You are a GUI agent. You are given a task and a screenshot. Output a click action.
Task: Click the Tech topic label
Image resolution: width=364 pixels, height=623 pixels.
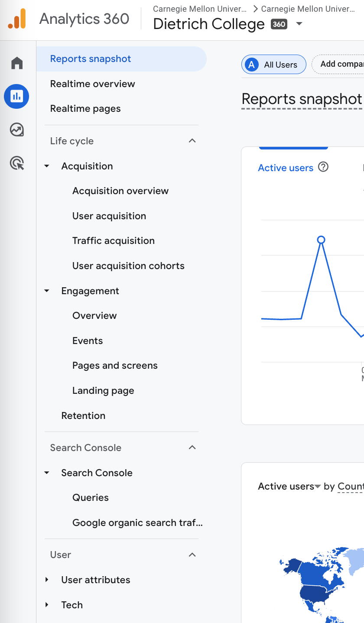(72, 605)
